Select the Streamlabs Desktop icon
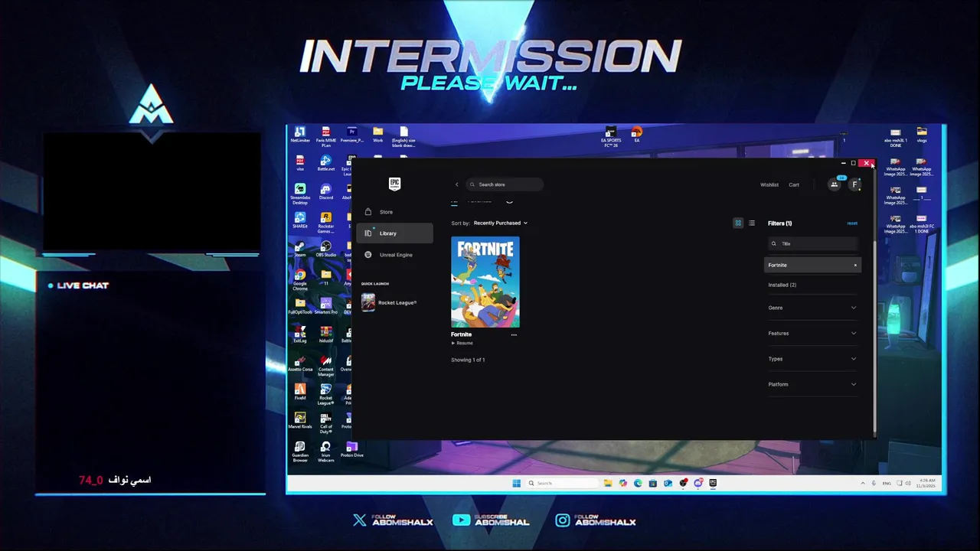 point(300,194)
